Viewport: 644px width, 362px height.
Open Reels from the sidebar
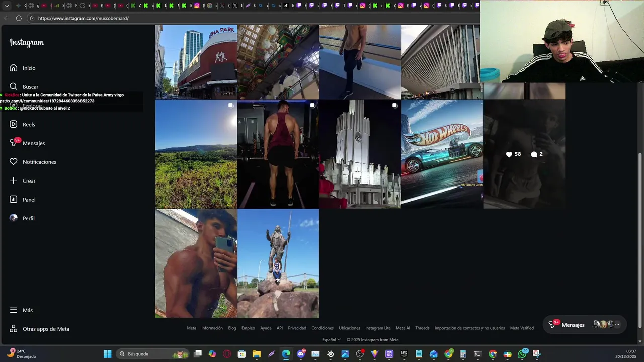pyautogui.click(x=23, y=124)
